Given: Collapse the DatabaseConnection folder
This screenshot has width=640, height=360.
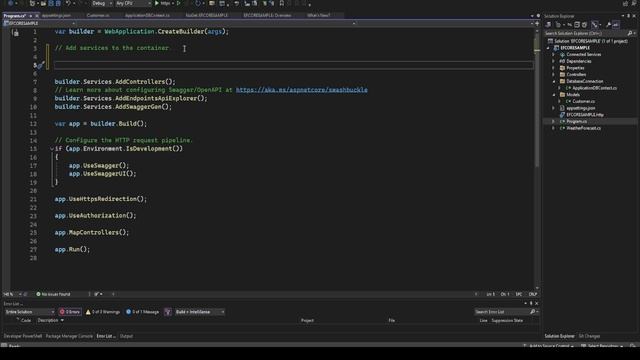Looking at the screenshot, I should pos(554,81).
